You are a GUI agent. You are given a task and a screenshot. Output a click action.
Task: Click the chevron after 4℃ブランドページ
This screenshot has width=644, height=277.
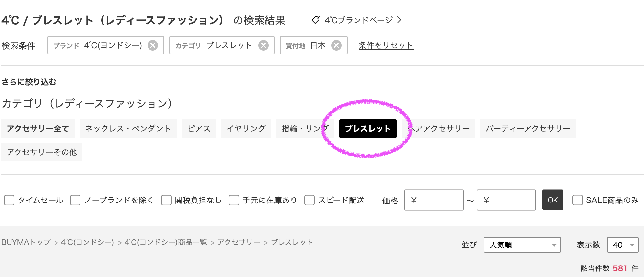click(399, 20)
